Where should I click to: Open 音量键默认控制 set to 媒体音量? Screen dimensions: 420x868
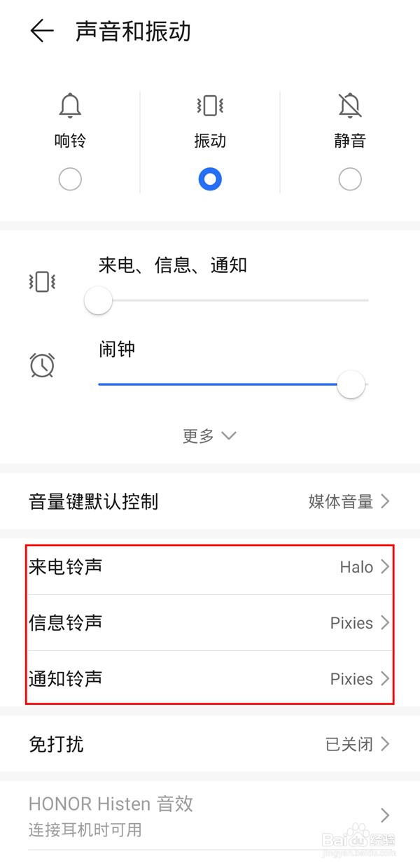pyautogui.click(x=210, y=501)
